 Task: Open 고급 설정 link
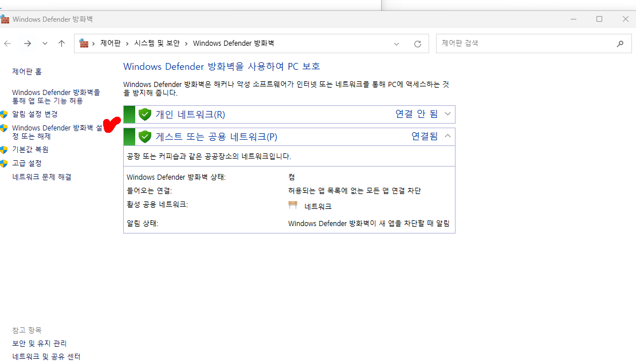(x=27, y=163)
